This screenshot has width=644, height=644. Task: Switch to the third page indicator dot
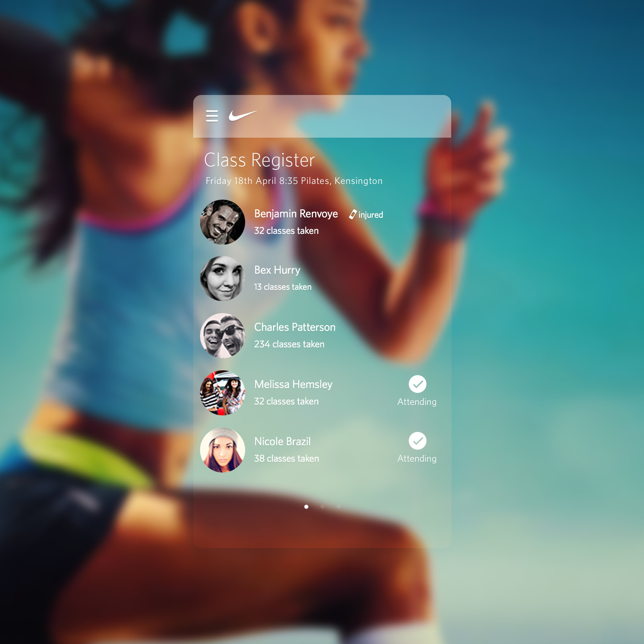(x=338, y=507)
